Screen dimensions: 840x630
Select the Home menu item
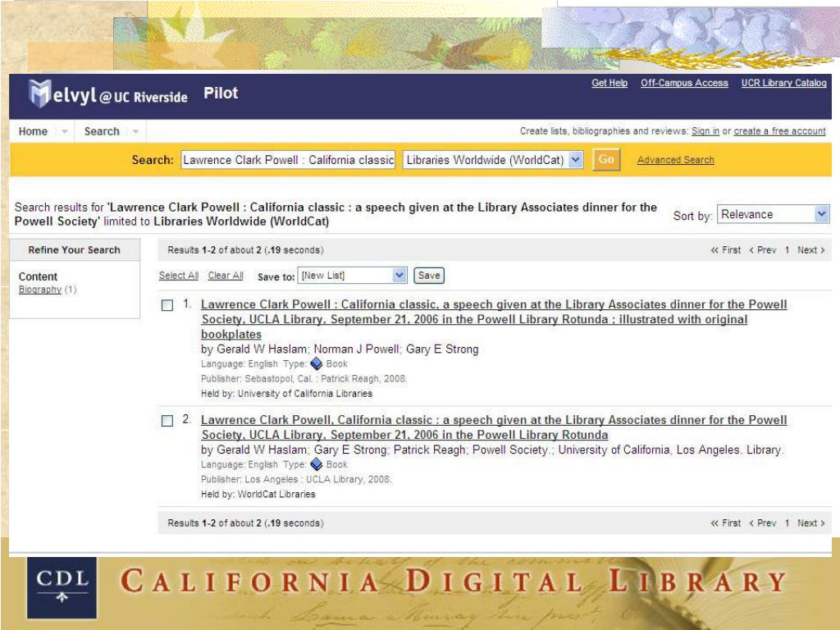33,131
